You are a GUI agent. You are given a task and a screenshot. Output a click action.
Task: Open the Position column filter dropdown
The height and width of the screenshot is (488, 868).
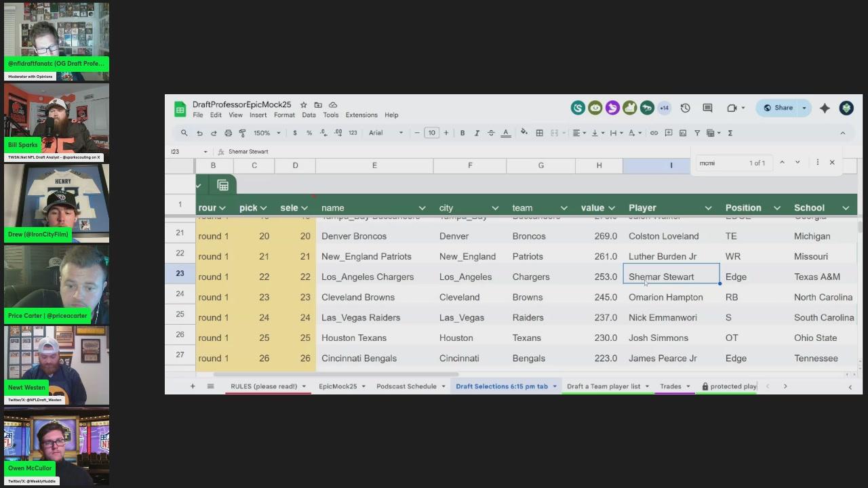776,208
